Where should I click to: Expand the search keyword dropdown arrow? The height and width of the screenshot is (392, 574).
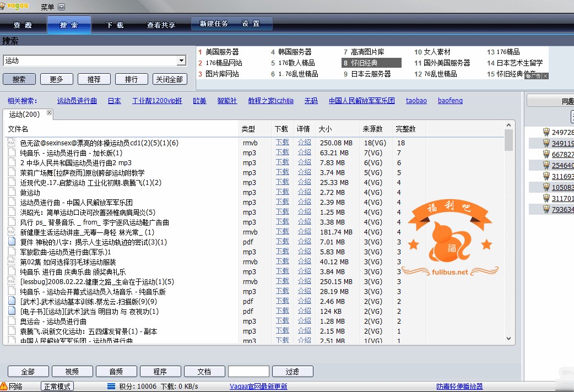click(181, 61)
